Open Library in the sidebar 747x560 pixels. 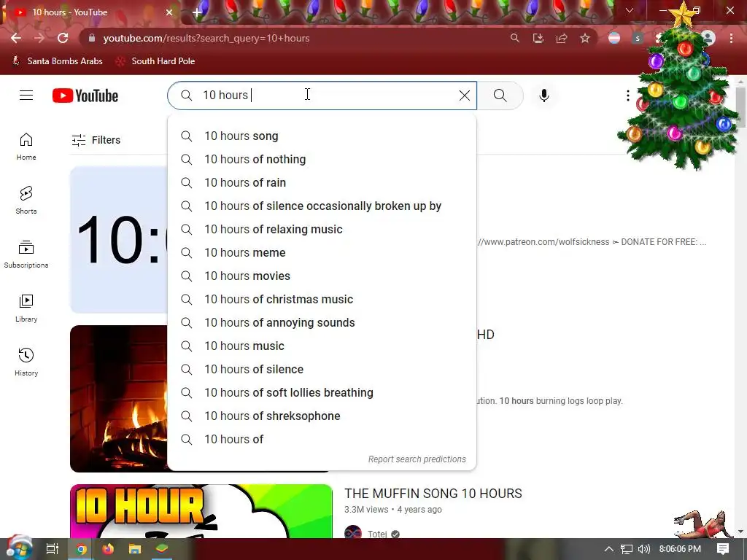(x=26, y=308)
